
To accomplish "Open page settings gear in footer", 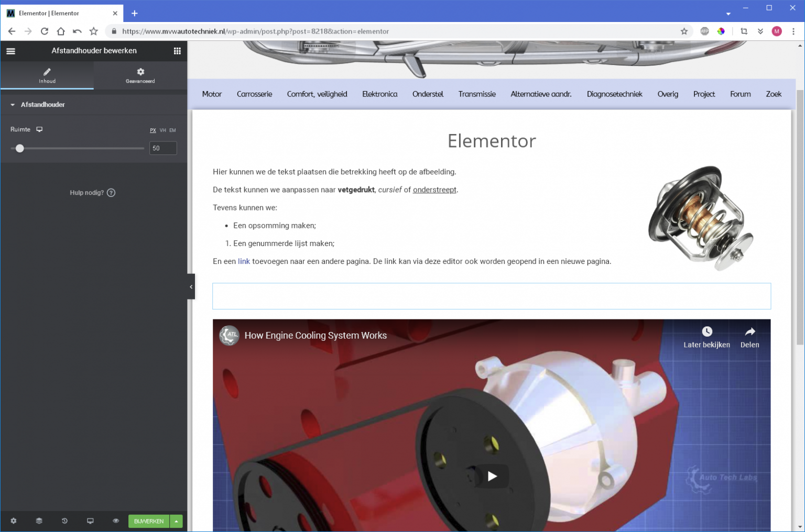I will pyautogui.click(x=14, y=521).
